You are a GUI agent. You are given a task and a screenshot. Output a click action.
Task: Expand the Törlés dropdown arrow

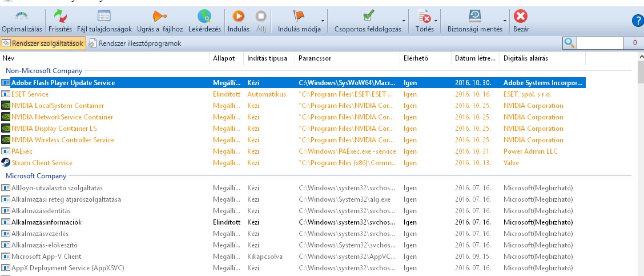click(436, 21)
